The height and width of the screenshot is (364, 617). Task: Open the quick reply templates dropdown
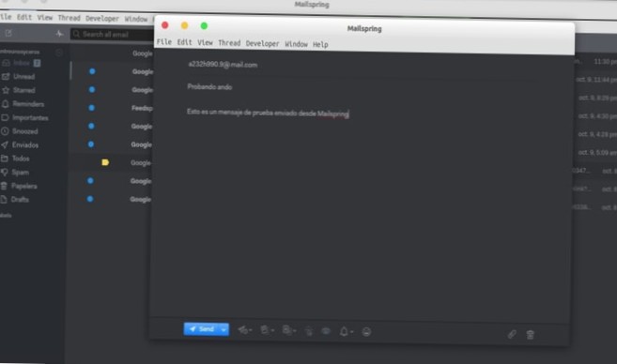coord(268,330)
